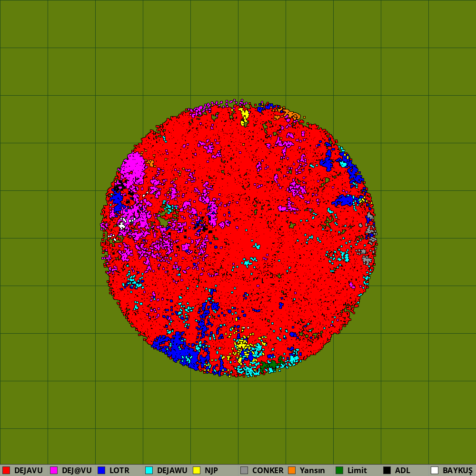Select the Limit legend label

tap(357, 471)
